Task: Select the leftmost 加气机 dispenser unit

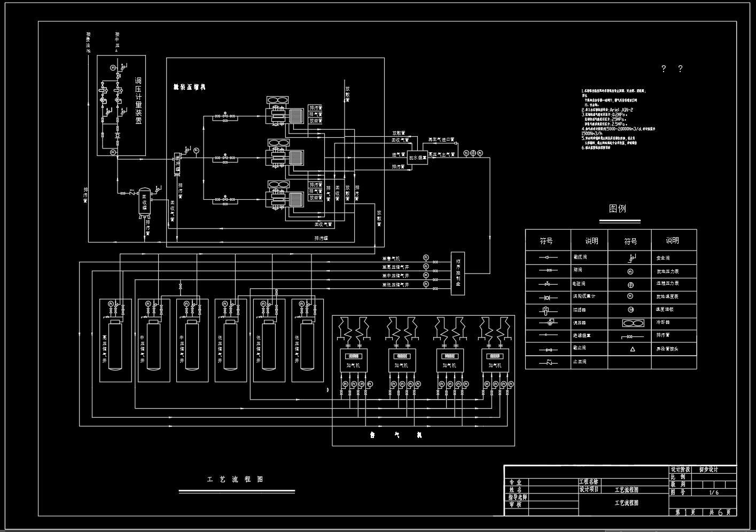Action: [353, 361]
